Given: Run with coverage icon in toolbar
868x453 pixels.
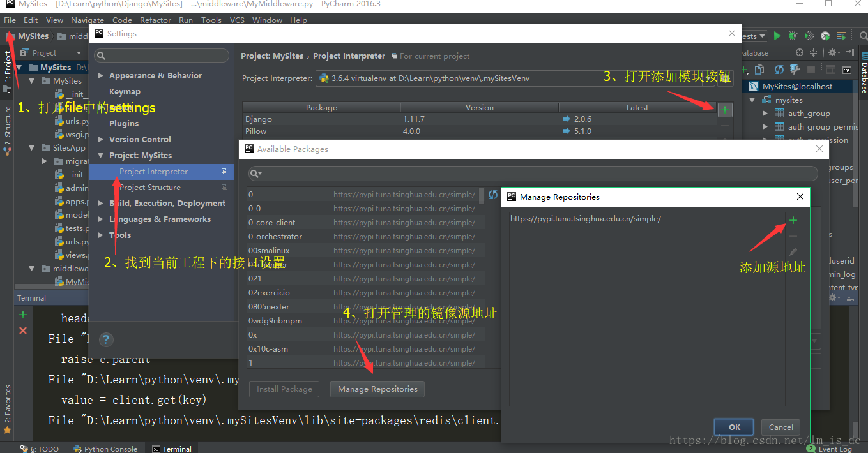Looking at the screenshot, I should tap(809, 36).
